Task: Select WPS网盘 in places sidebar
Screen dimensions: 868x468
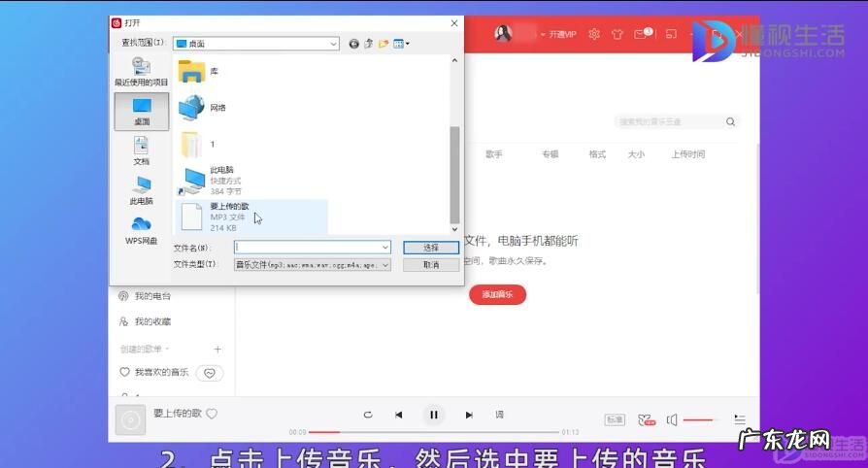Action: [x=141, y=230]
